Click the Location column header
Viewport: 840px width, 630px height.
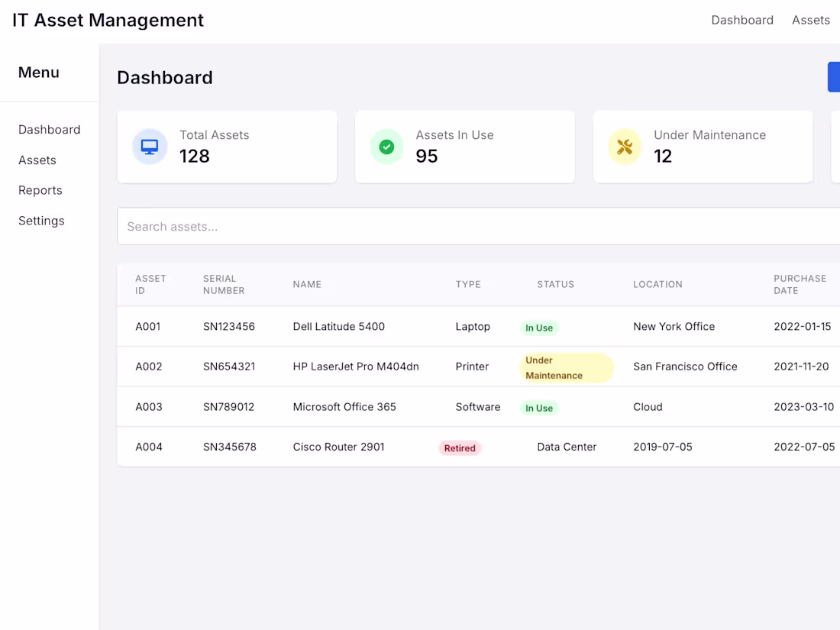tap(657, 285)
